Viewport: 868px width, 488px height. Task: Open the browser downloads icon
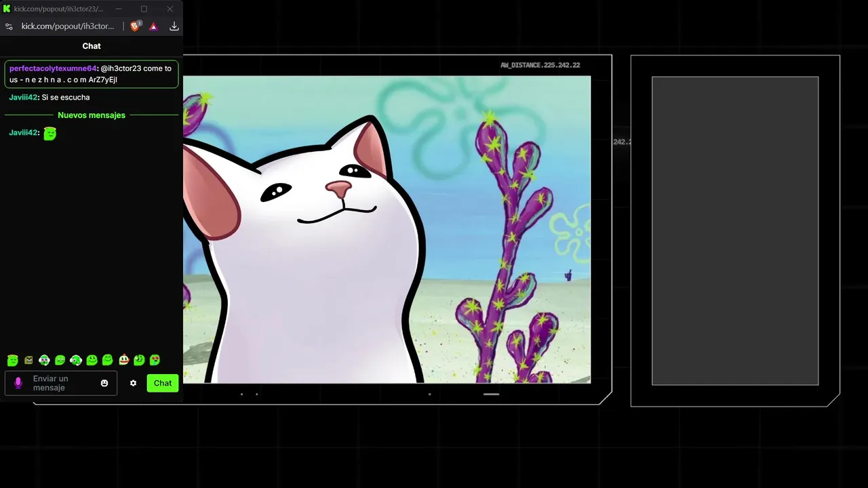coord(174,26)
